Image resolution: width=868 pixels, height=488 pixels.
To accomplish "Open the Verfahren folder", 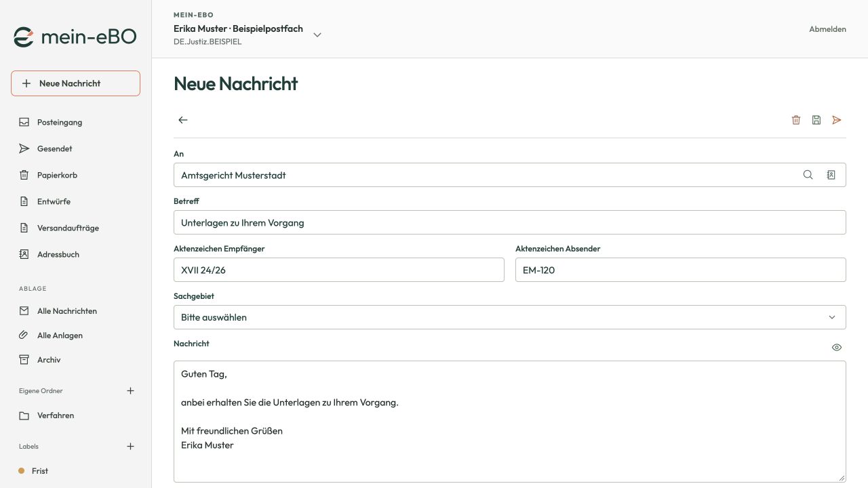I will [75, 415].
